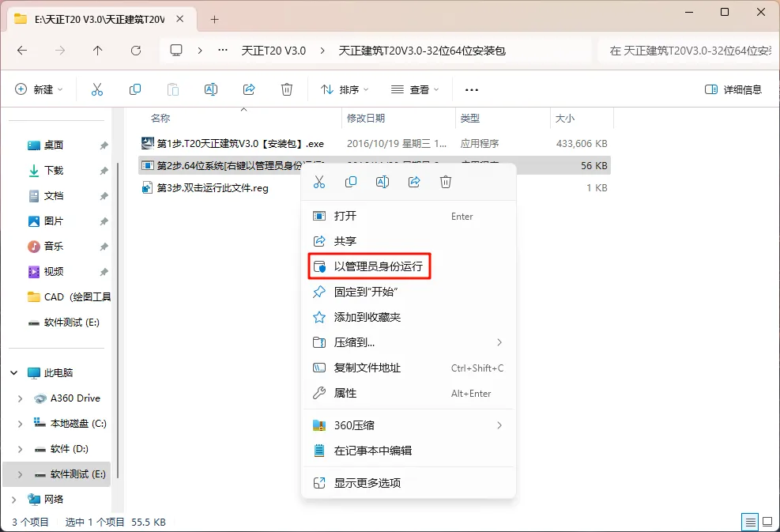780x532 pixels.
Task: Click the Copy icon in the context menu
Action: pos(351,182)
